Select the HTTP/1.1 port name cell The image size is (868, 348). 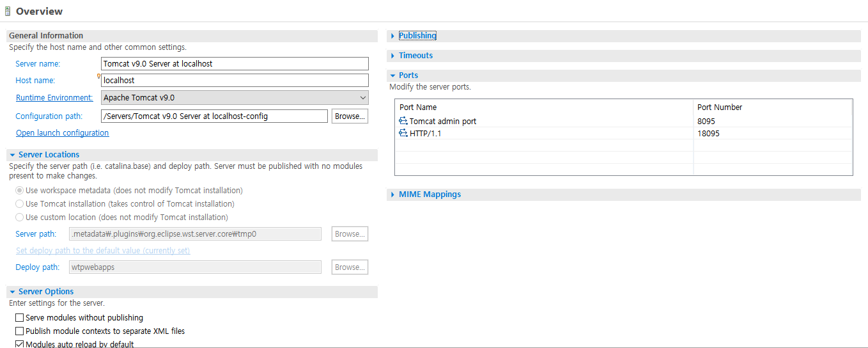426,133
